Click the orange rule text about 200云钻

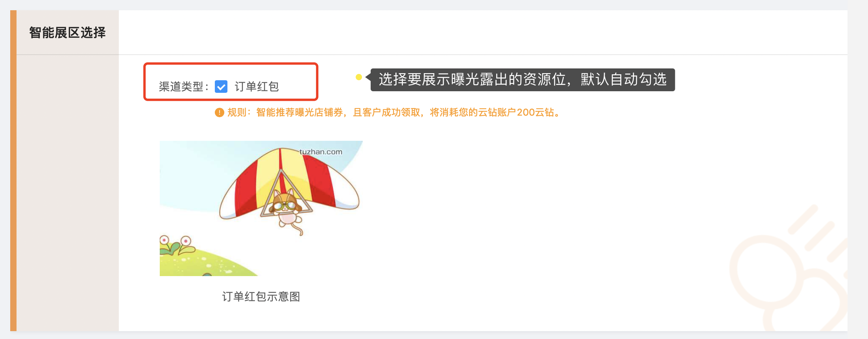[393, 112]
